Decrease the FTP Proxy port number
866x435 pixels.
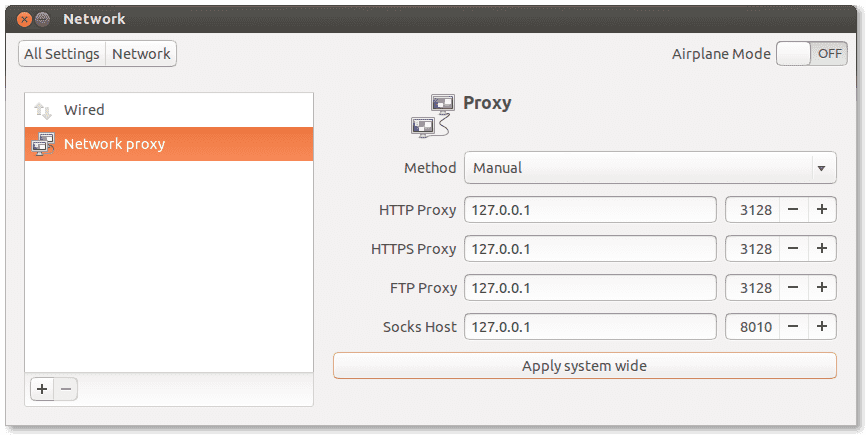(x=793, y=288)
